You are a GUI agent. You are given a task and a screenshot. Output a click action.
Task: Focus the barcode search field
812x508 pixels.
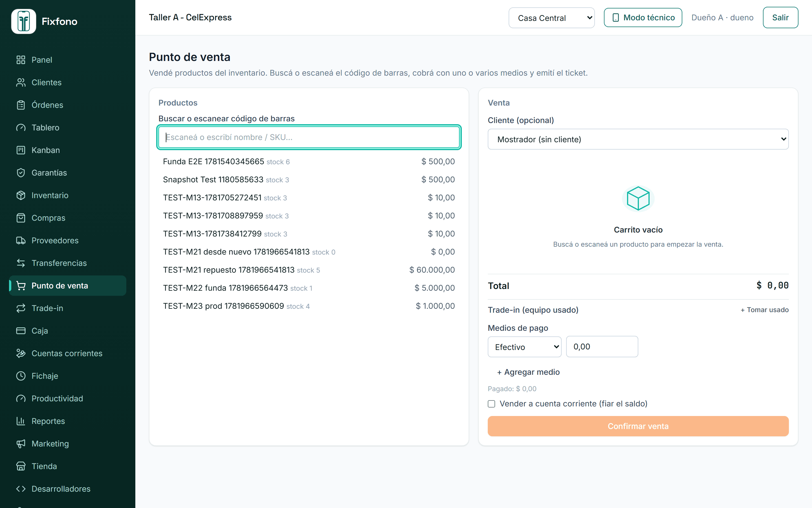pyautogui.click(x=309, y=137)
